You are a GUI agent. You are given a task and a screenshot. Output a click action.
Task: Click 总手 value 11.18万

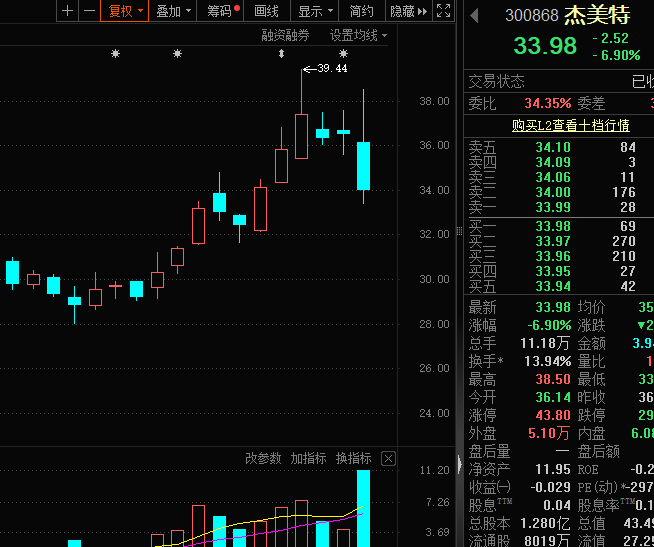[545, 343]
